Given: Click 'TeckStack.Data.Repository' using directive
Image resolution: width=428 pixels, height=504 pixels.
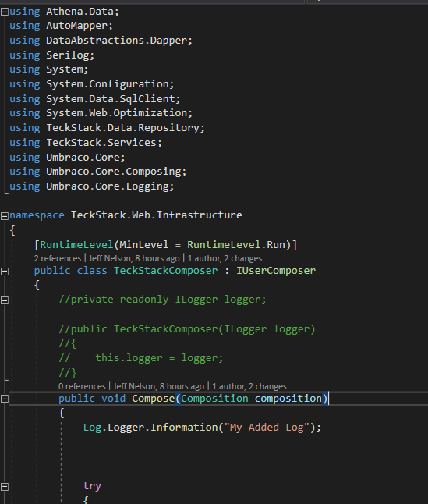Looking at the screenshot, I should pyautogui.click(x=122, y=128).
